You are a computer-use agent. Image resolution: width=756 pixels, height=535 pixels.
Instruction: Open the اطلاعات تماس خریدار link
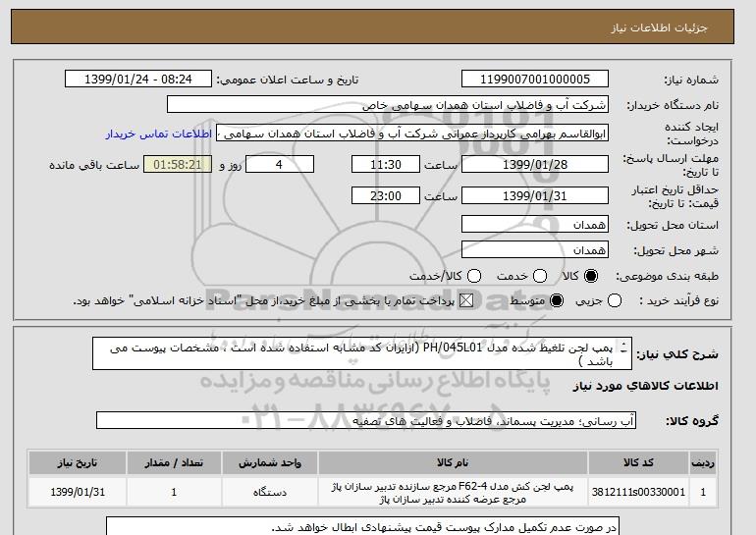click(x=159, y=134)
